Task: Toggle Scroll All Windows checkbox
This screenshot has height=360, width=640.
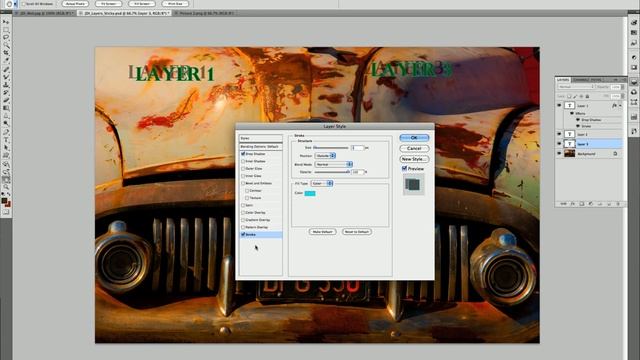Action: 24,4
